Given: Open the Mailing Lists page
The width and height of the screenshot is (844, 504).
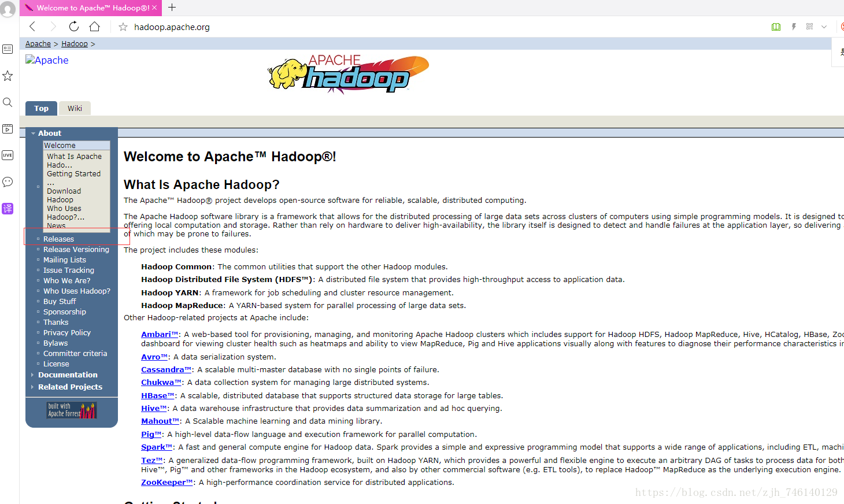Looking at the screenshot, I should [x=65, y=260].
